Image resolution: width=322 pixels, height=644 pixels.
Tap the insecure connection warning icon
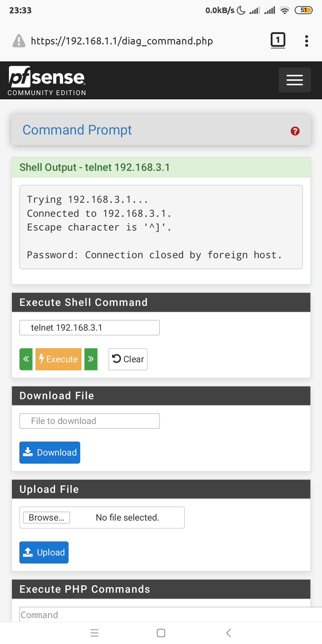click(19, 41)
